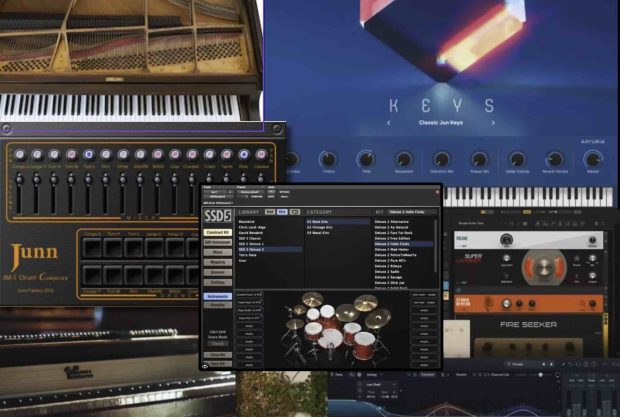
Task: Turn the Conga L knob in Junn mixer
Action: 20,154
